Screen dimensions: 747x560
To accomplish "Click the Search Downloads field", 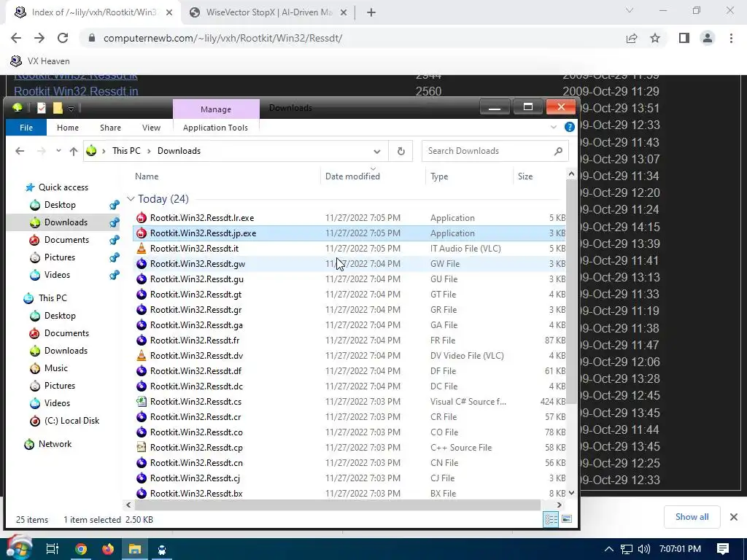I will (495, 151).
